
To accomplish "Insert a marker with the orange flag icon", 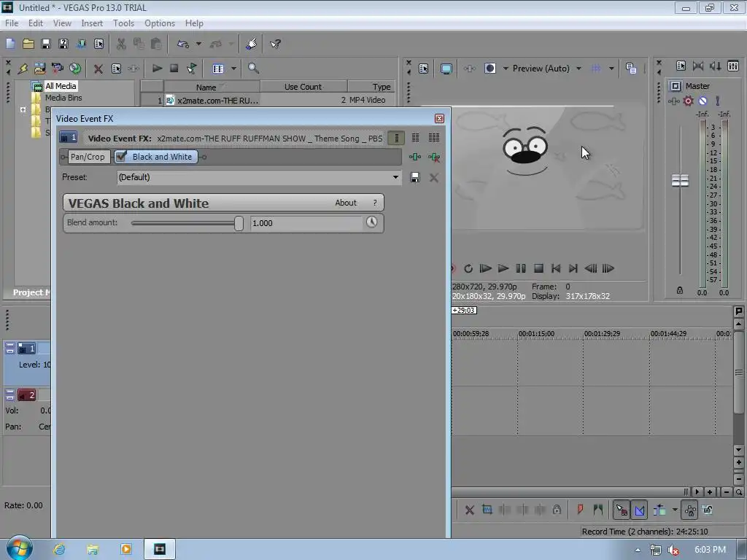I will click(x=580, y=510).
